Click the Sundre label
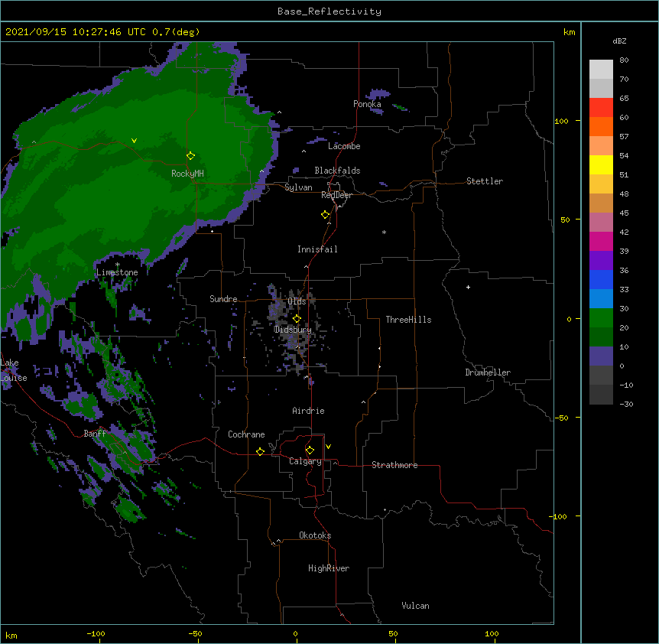 (223, 299)
